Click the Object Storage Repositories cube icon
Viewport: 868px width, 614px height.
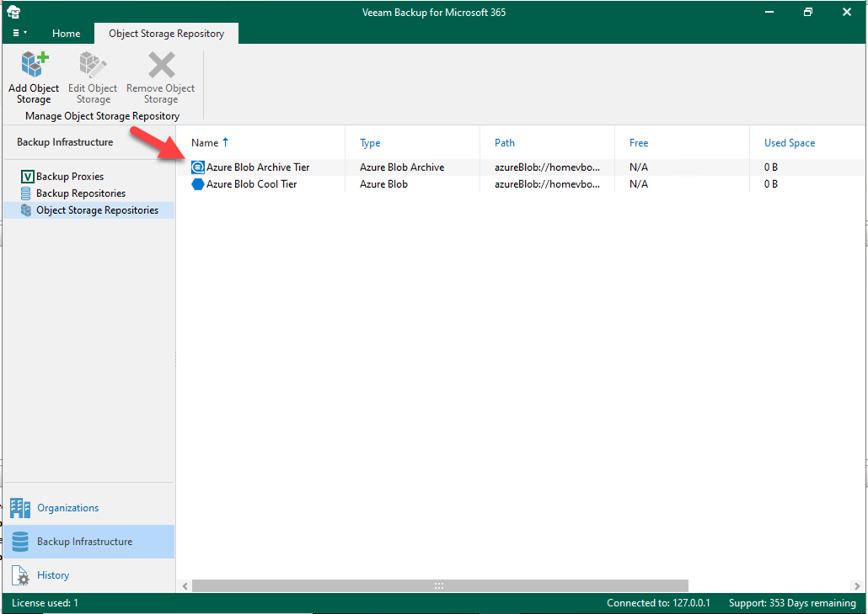26,211
